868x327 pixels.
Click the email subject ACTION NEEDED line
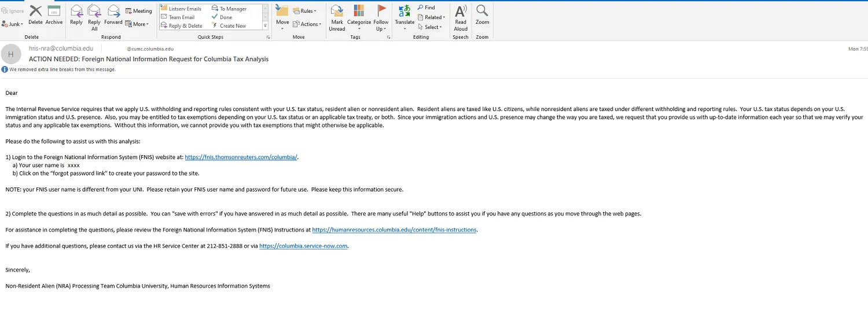coord(149,59)
